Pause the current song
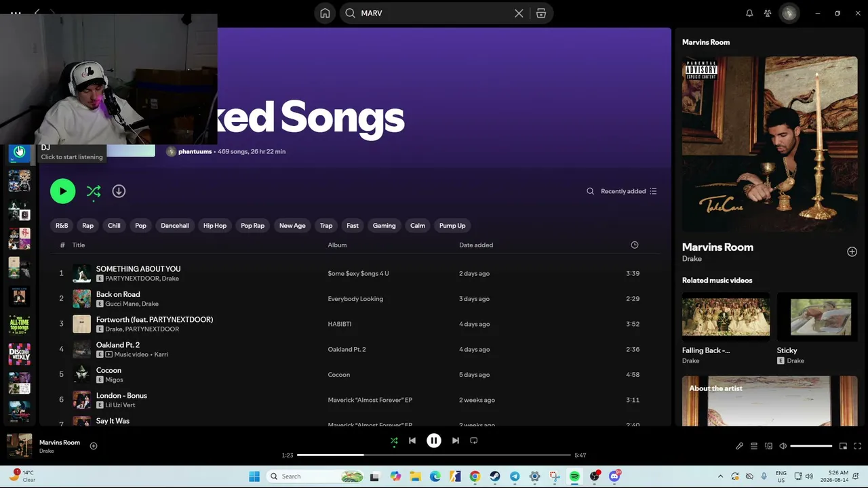 click(434, 441)
